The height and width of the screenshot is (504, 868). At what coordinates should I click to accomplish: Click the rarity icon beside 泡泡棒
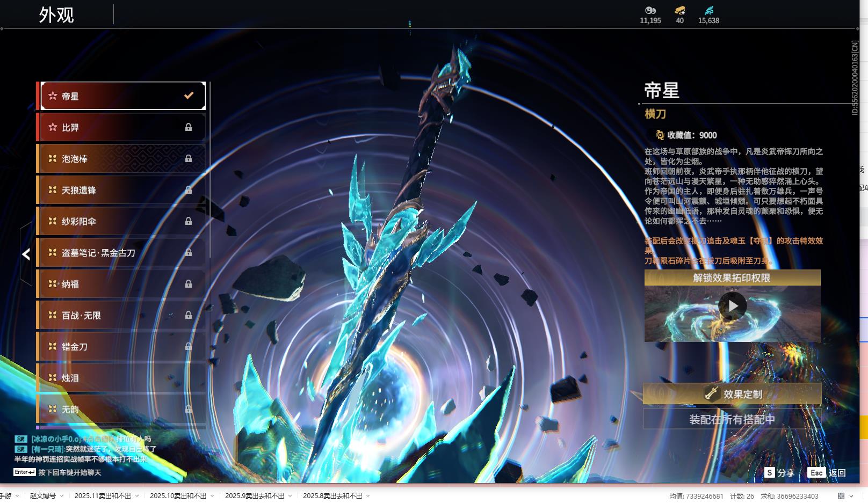point(53,158)
